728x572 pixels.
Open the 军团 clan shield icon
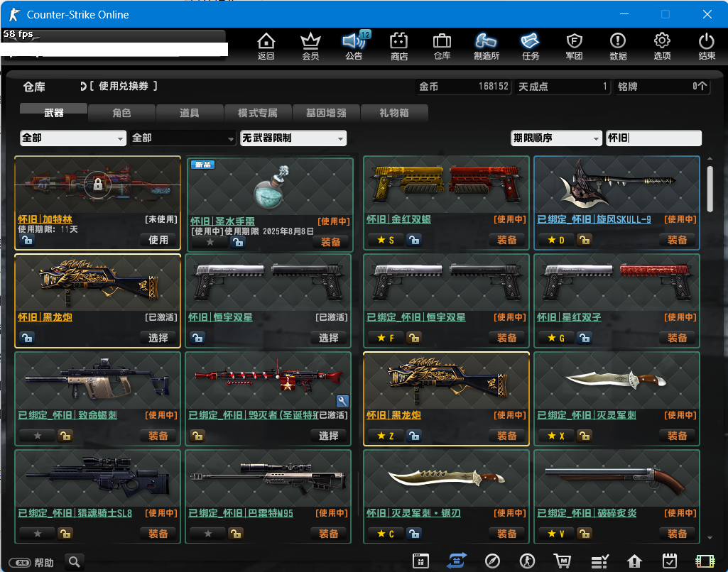coord(575,46)
